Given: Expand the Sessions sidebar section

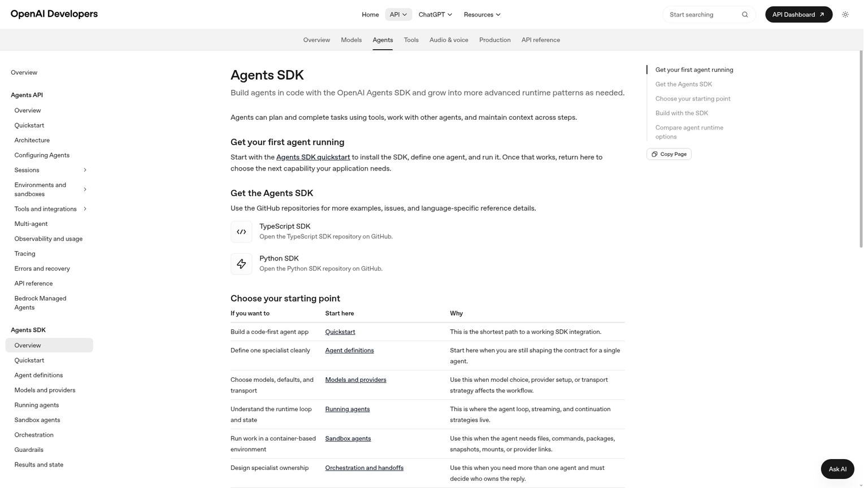Looking at the screenshot, I should 85,170.
